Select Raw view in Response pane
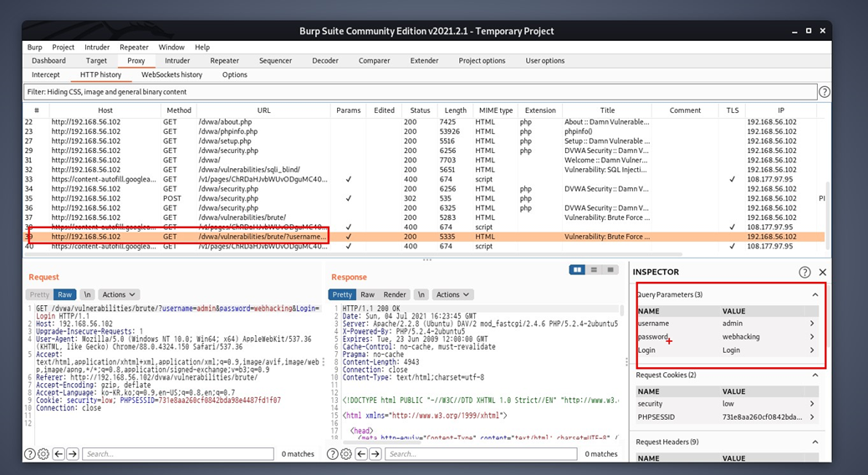Screen dimensions: 868x475 (368, 294)
